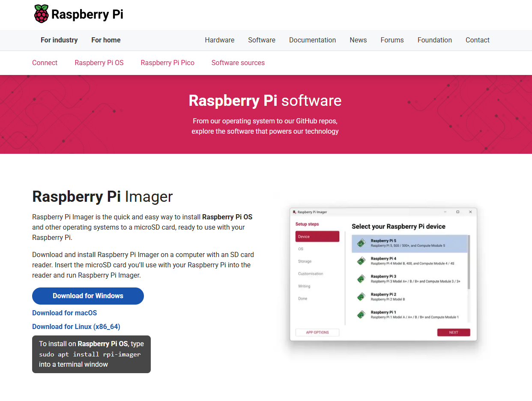Click the Raspberry Pi 5 device name text
Viewport: 532px width, 401px height.
click(383, 241)
